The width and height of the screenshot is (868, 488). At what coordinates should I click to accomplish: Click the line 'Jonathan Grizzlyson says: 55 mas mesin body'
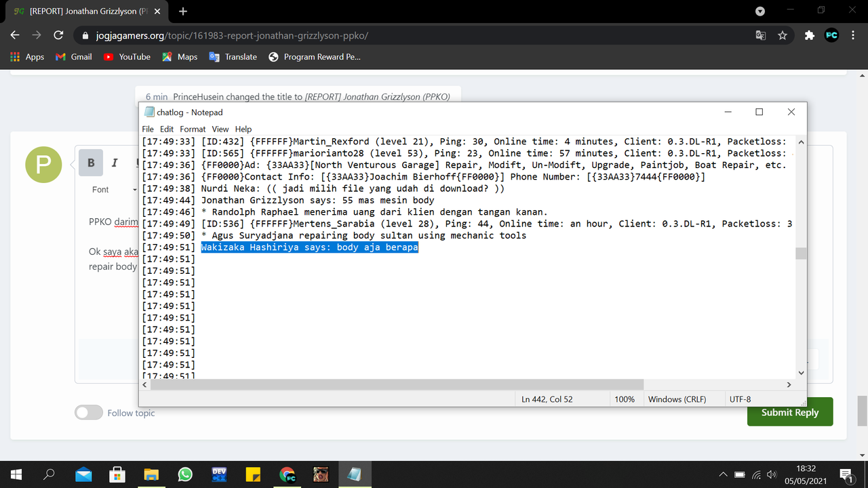pyautogui.click(x=318, y=200)
